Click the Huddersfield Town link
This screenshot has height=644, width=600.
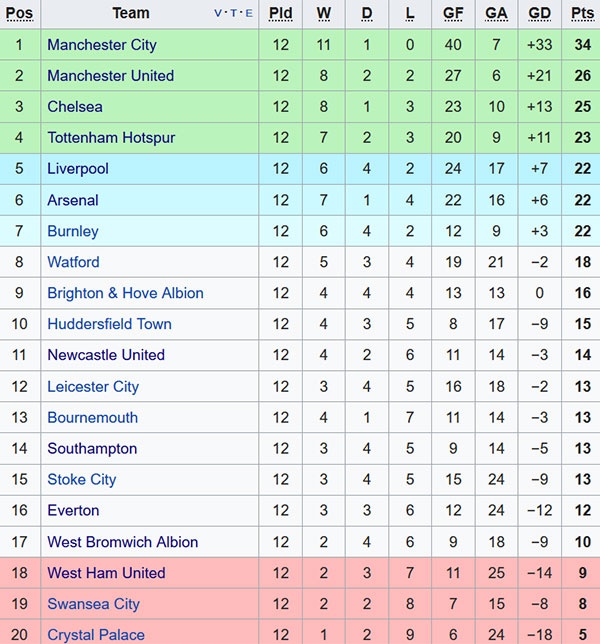point(109,324)
